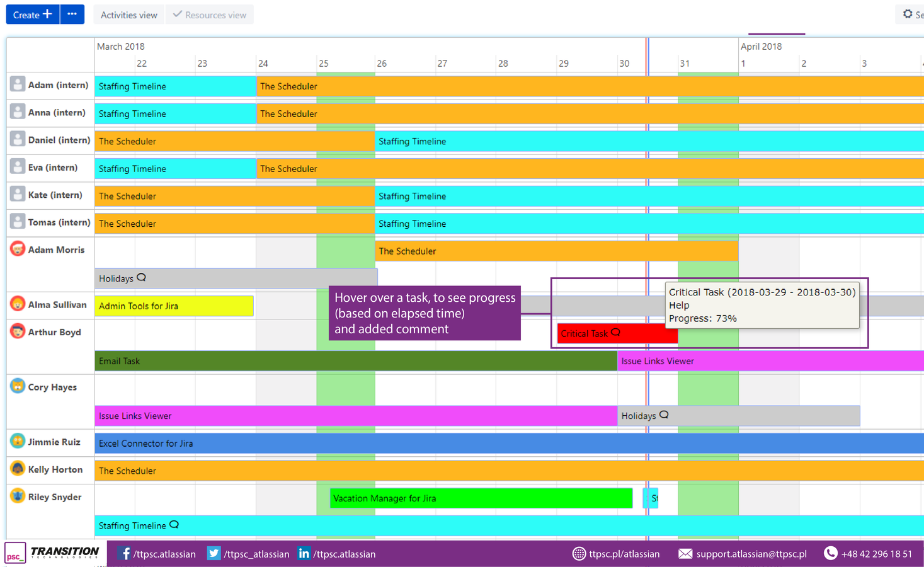Select Email Task bar
This screenshot has width=924, height=567.
(x=356, y=361)
